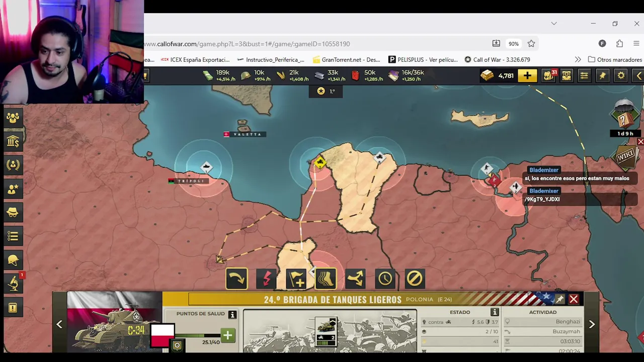Open the PELISPLUS bookmark
This screenshot has height=362, width=644.
(x=423, y=59)
